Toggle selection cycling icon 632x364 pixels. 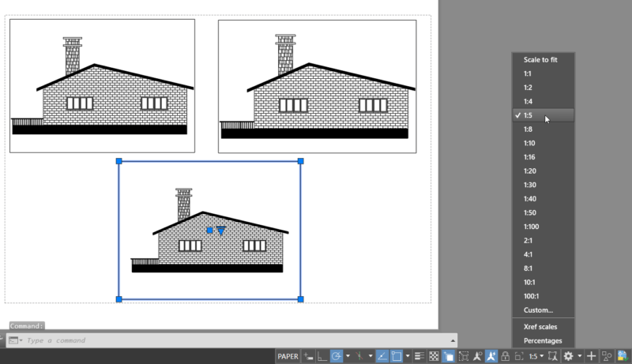pyautogui.click(x=448, y=356)
